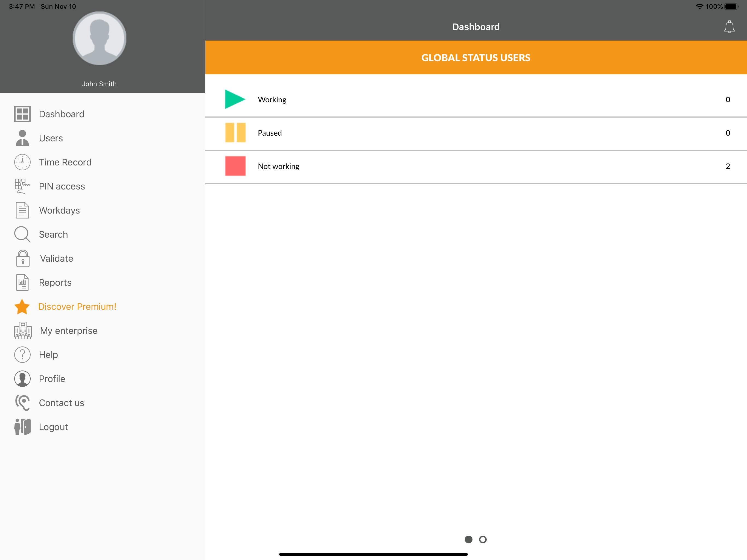Open the Users menu item

[x=51, y=138]
